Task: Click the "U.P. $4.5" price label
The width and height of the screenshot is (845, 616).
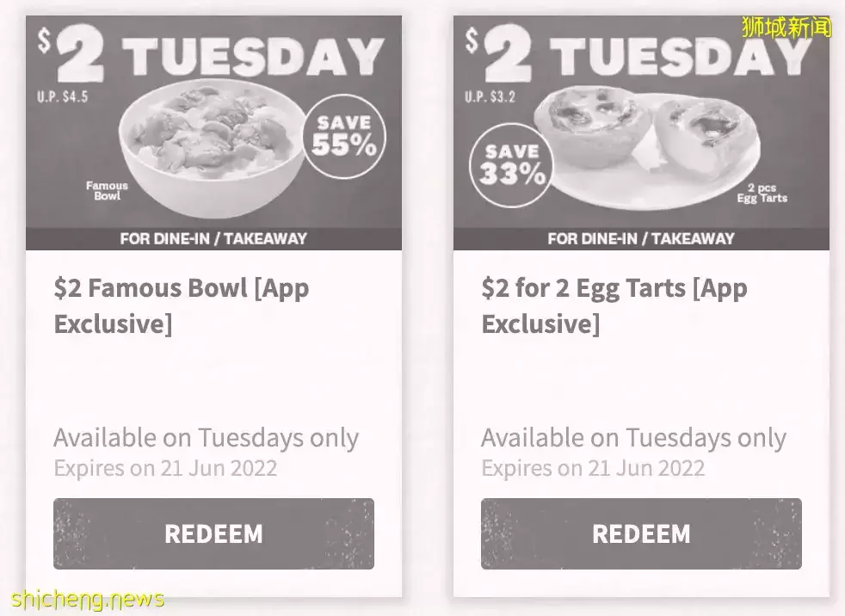Action: pyautogui.click(x=62, y=97)
